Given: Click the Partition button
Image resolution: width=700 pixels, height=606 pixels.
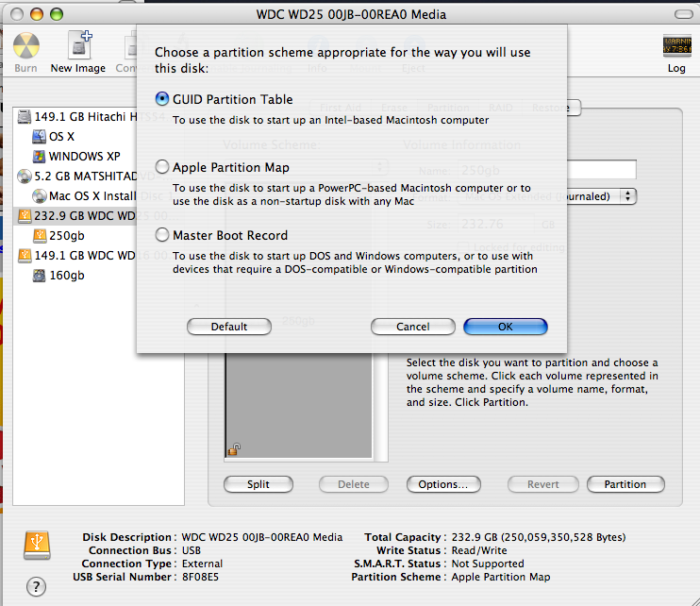Looking at the screenshot, I should tap(625, 484).
